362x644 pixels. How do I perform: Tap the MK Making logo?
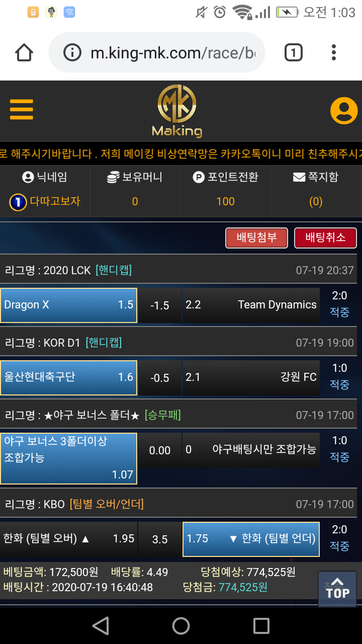[x=177, y=111]
